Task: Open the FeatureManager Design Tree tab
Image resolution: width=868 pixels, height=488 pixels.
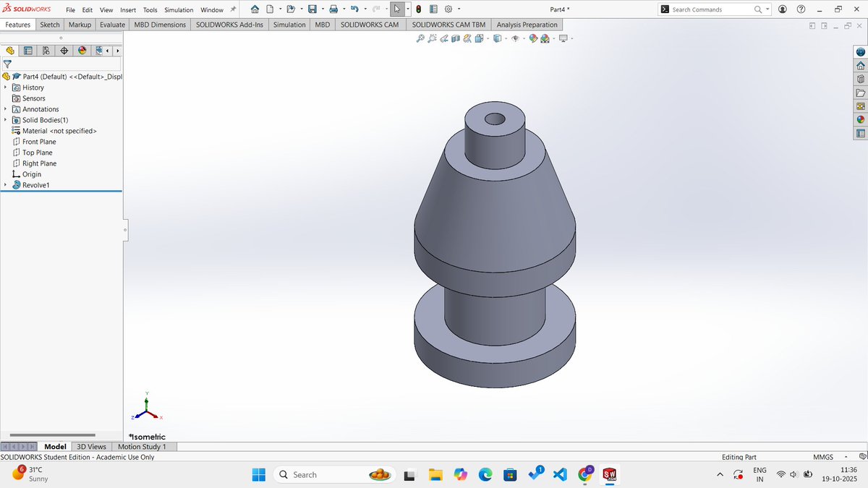Action: (10, 51)
